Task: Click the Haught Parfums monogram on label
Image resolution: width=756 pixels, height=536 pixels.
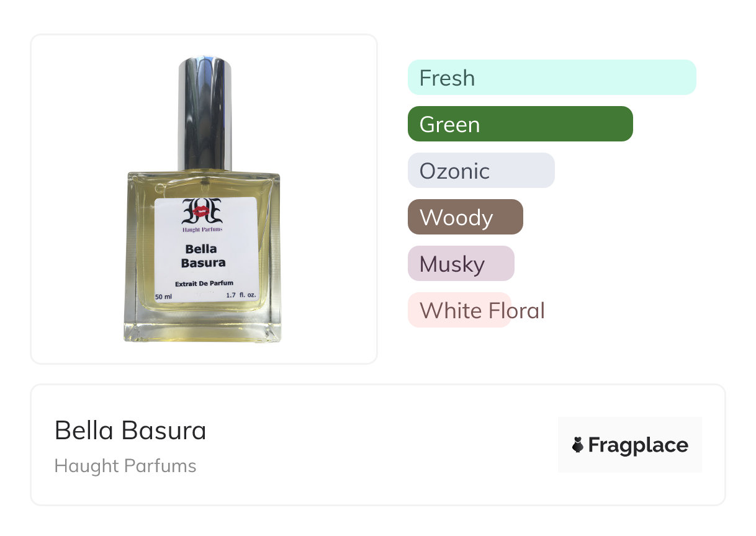Action: [x=202, y=212]
